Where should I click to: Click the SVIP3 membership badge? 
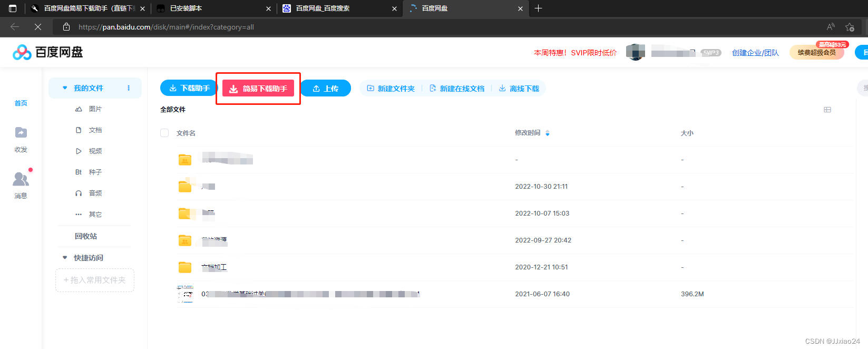(711, 53)
